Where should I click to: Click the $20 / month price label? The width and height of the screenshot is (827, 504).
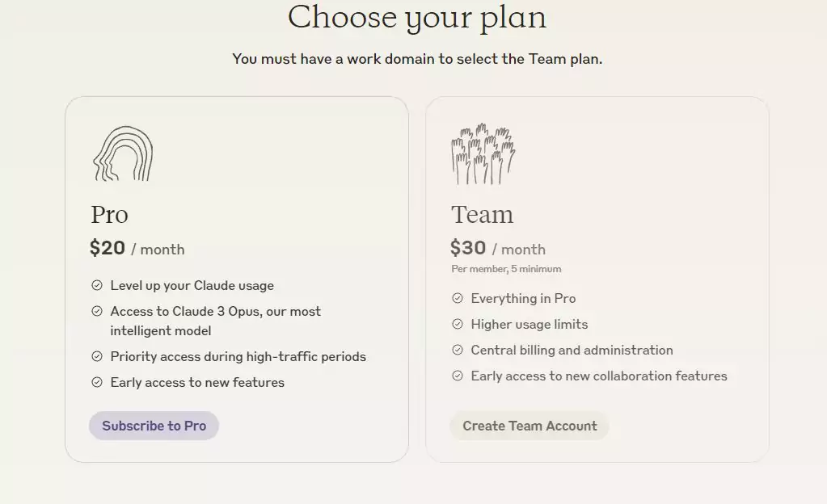pos(137,248)
